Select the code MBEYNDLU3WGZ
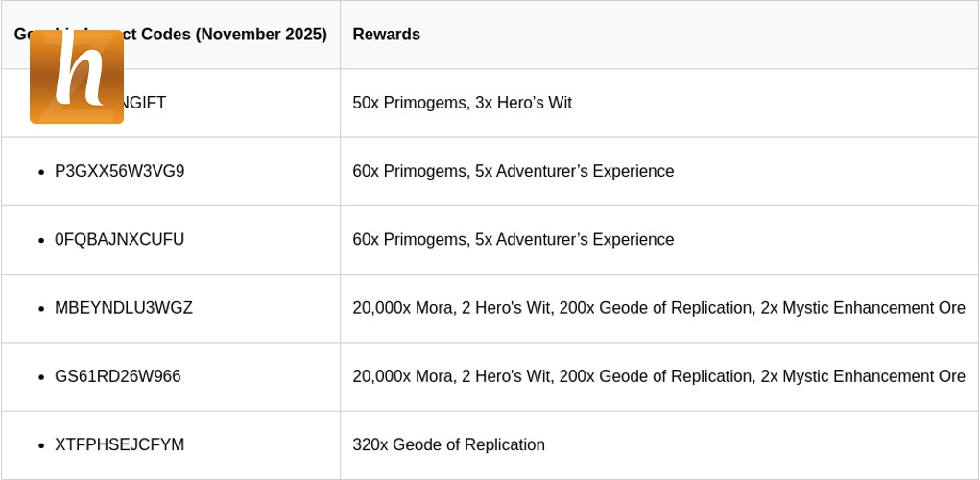This screenshot has height=480, width=980. point(123,308)
